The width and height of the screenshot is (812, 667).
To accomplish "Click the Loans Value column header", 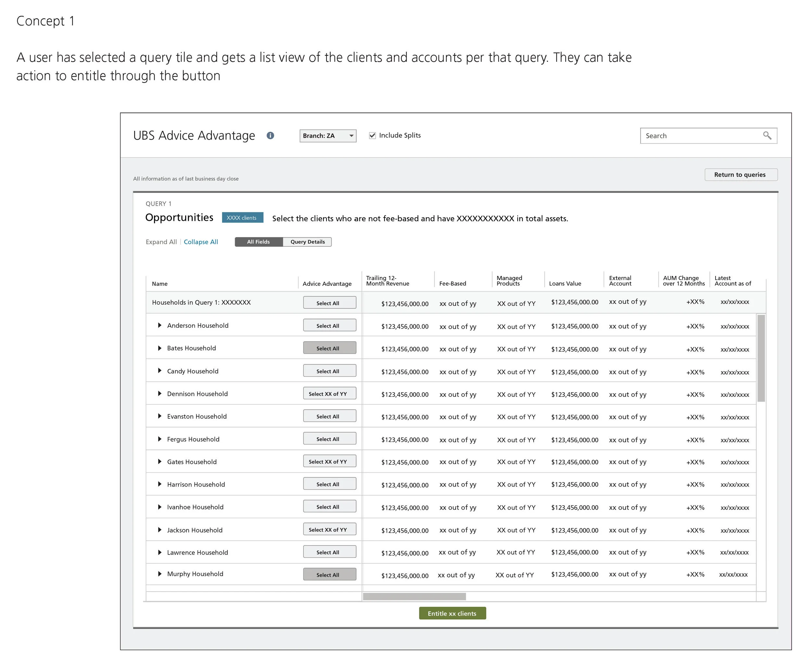I will pos(565,283).
